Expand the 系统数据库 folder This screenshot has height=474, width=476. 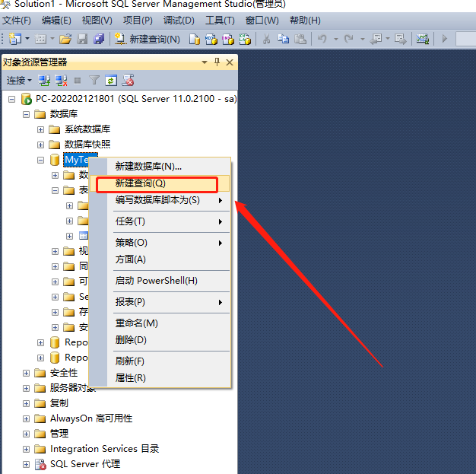point(40,130)
